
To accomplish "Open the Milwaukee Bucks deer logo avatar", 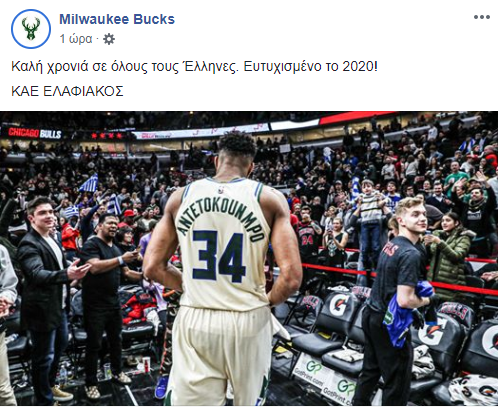I will [x=31, y=29].
